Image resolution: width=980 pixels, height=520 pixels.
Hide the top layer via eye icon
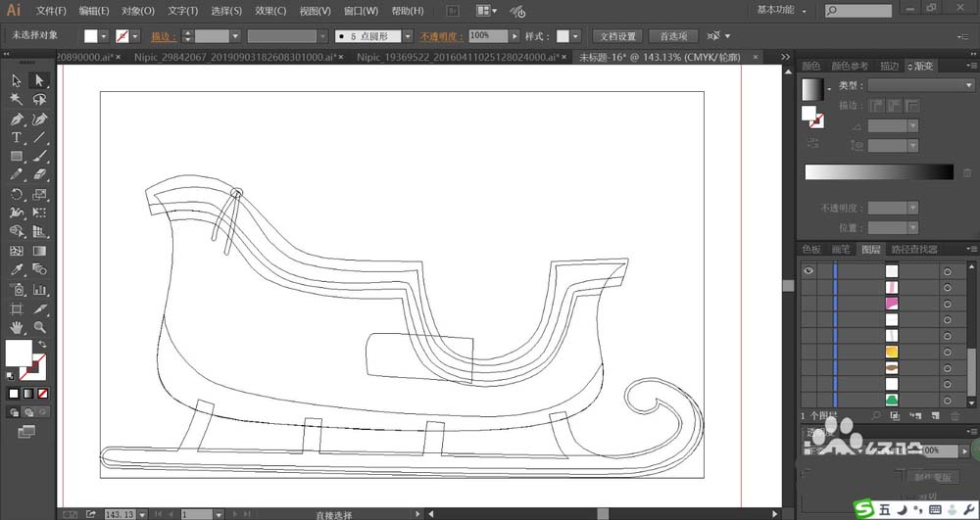point(808,271)
